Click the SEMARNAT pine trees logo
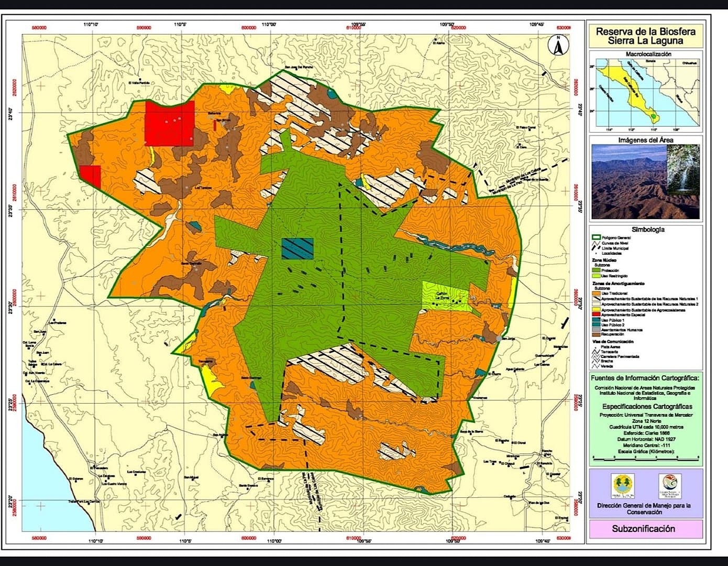The width and height of the screenshot is (728, 566). [x=623, y=485]
